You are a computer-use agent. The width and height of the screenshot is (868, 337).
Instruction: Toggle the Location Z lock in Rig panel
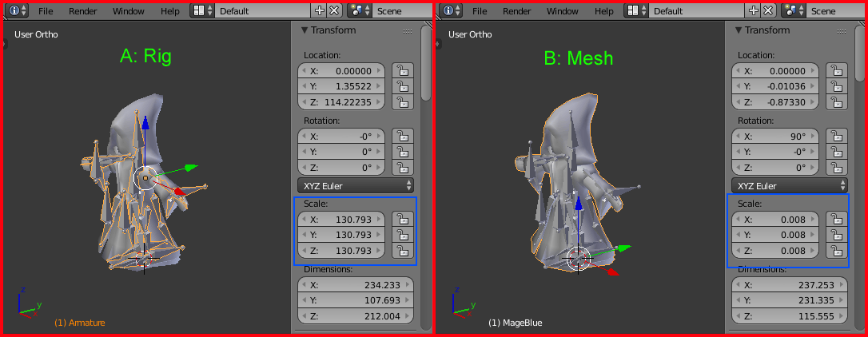[x=403, y=102]
